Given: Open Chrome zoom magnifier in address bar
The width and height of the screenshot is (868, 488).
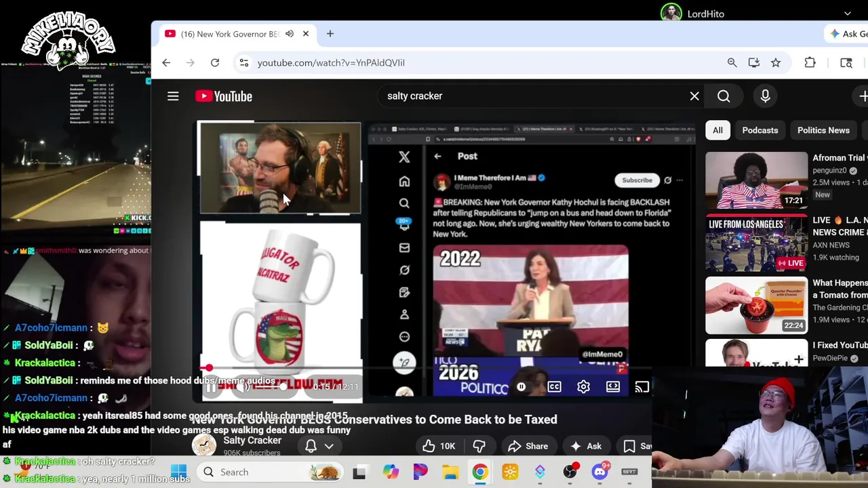Looking at the screenshot, I should (x=732, y=62).
